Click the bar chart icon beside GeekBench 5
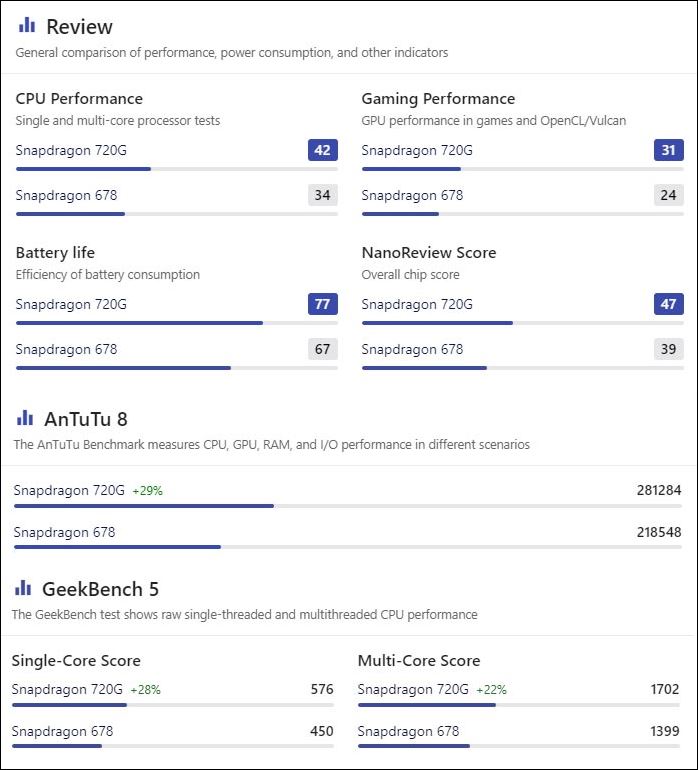This screenshot has height=770, width=698. coord(23,588)
